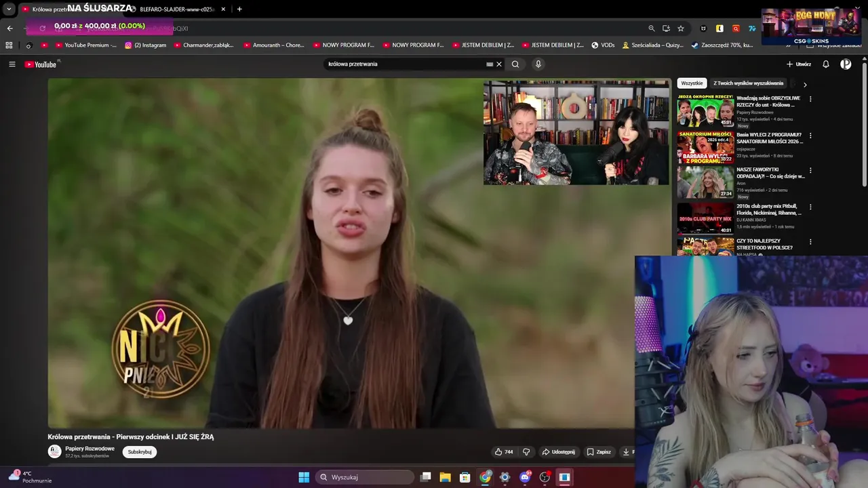868x488 pixels.
Task: Start voice search with microphone
Action: point(538,64)
